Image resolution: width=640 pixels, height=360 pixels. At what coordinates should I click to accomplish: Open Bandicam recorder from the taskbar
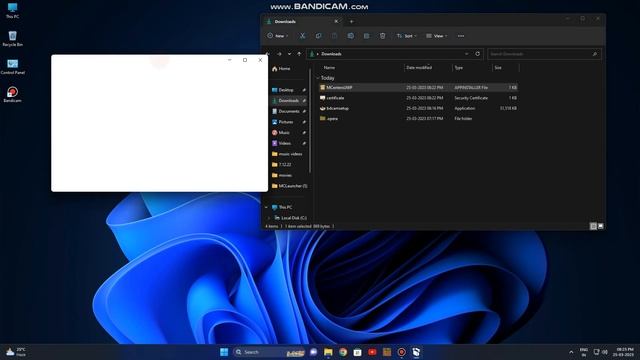(402, 352)
